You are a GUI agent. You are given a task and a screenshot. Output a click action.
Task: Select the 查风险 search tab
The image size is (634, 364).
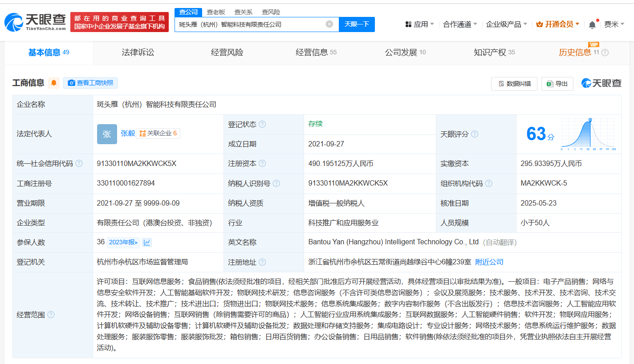point(271,12)
